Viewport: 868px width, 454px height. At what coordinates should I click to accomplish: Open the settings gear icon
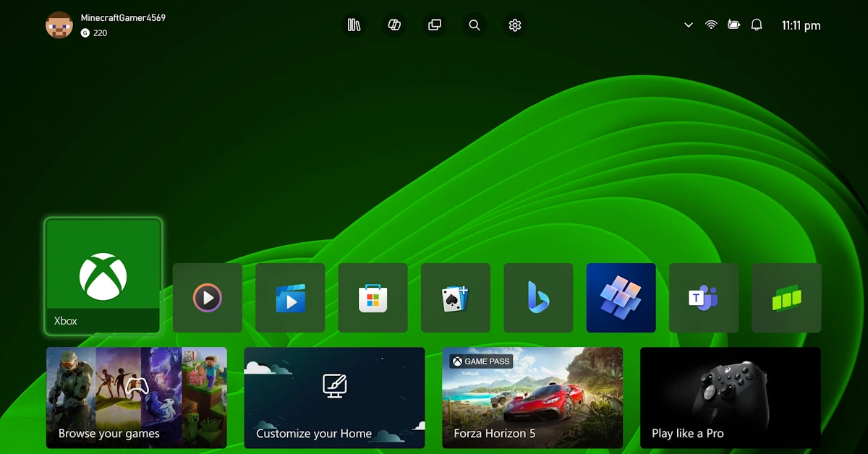514,25
